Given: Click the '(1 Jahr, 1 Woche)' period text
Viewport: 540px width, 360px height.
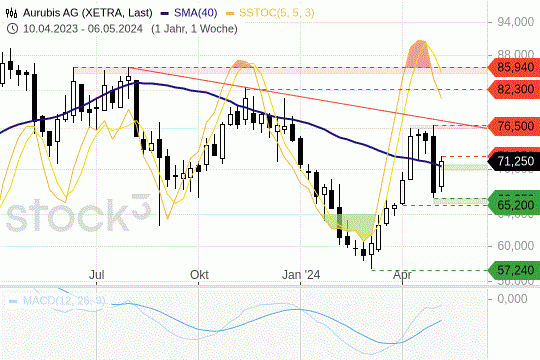Looking at the screenshot, I should pyautogui.click(x=194, y=29).
